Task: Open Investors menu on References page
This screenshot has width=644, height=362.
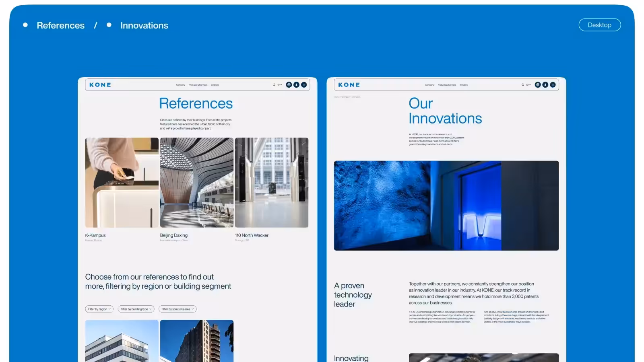Action: point(215,85)
